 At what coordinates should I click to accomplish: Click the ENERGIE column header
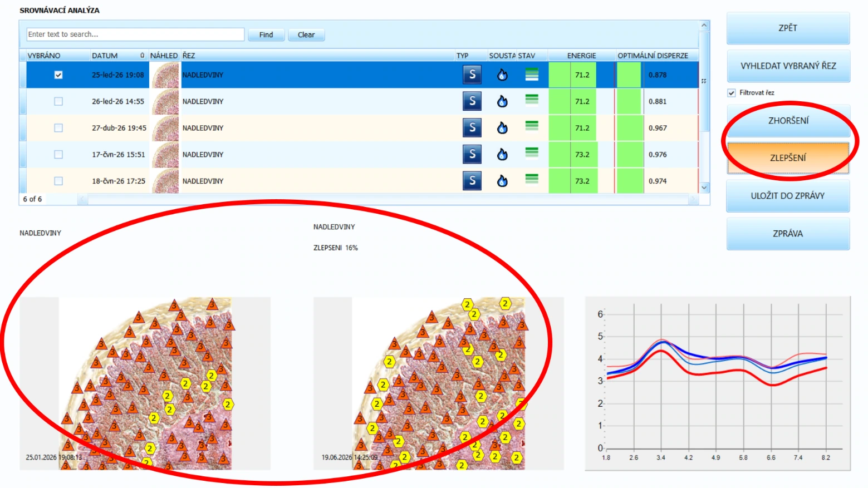point(581,56)
